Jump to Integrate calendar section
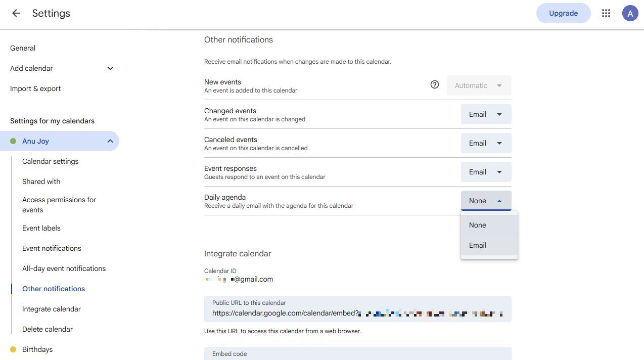This screenshot has height=360, width=644. [x=52, y=309]
